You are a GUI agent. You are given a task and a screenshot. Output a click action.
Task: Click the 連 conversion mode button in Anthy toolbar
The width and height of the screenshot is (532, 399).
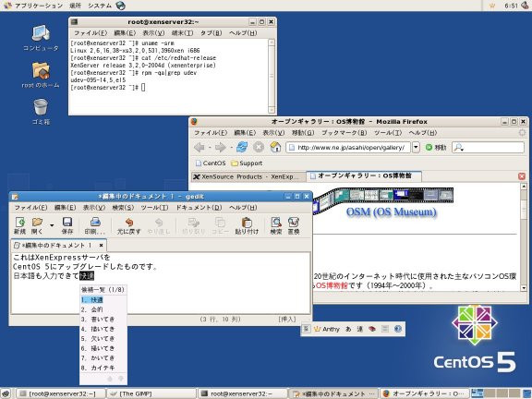360,329
